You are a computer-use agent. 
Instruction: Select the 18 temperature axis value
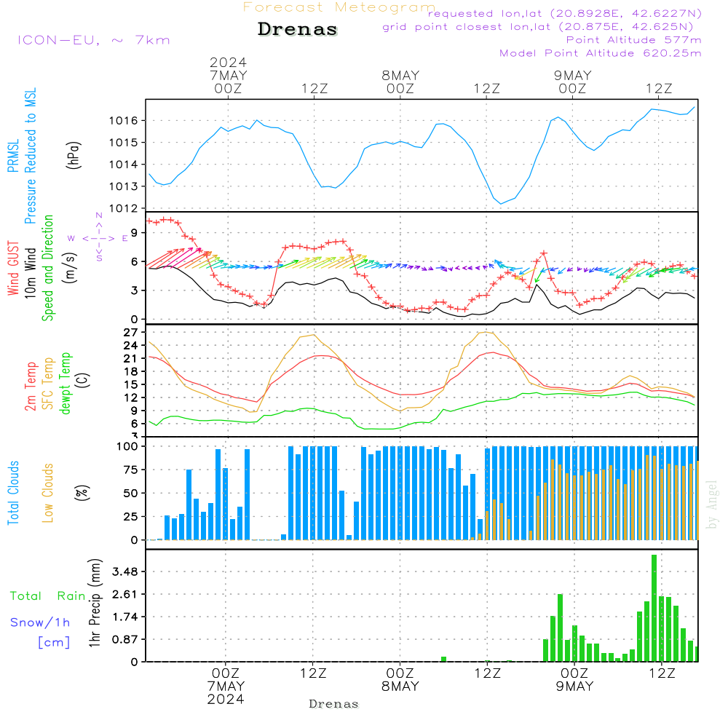[131, 371]
